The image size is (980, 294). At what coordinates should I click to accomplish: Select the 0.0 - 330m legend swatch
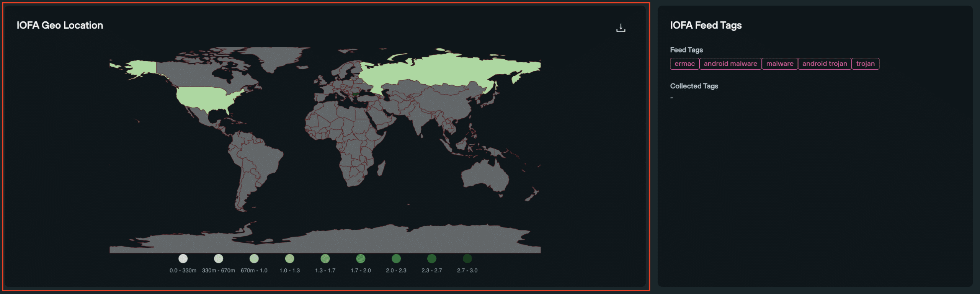click(x=183, y=259)
